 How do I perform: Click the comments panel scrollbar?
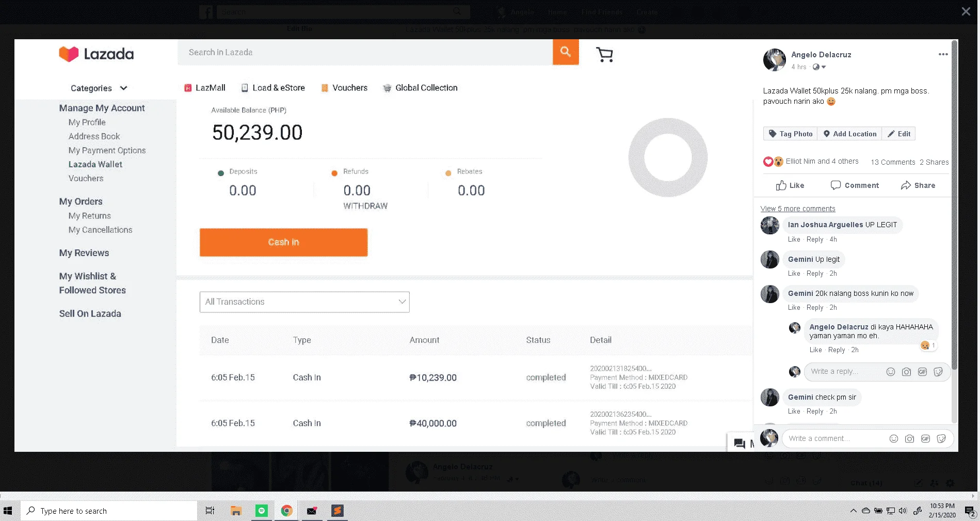954,205
